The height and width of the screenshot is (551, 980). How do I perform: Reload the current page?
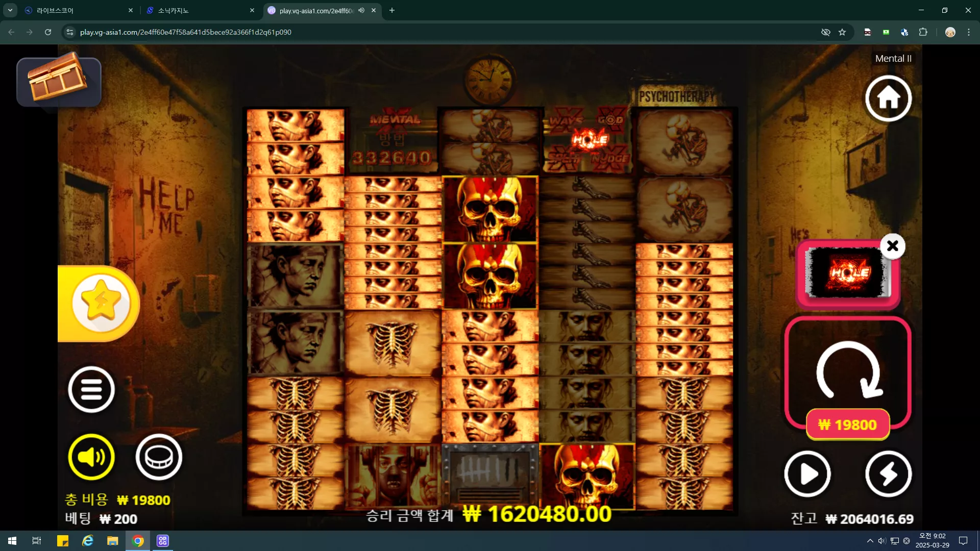pos(48,32)
